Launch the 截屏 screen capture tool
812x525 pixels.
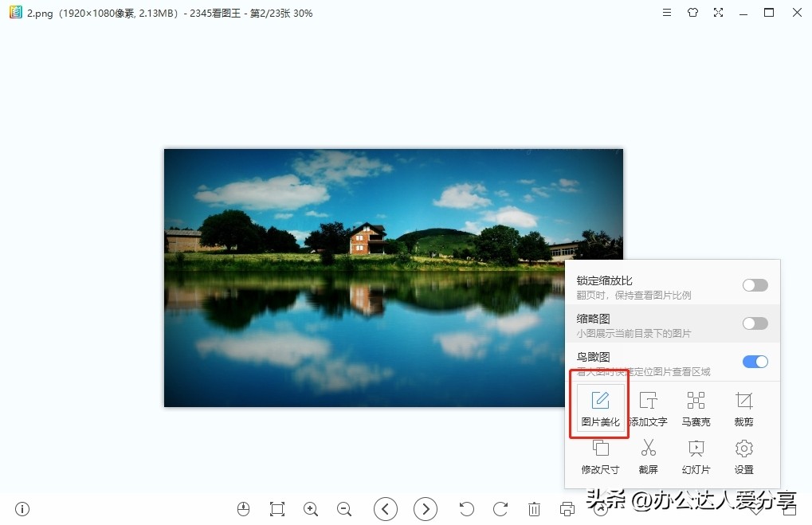click(x=648, y=456)
